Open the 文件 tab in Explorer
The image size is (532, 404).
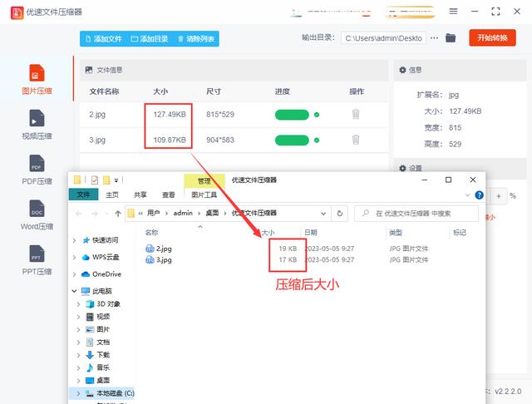click(83, 195)
